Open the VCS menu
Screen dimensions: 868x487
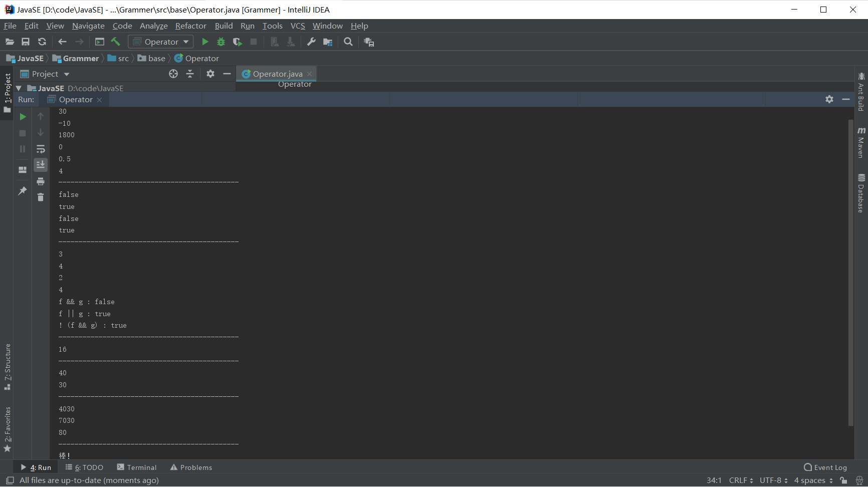[298, 26]
